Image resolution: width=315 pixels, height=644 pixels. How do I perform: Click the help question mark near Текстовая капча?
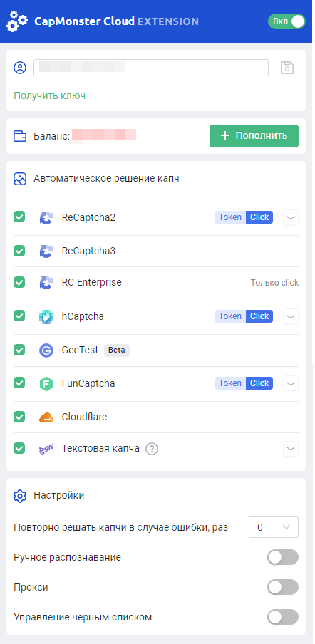click(x=152, y=449)
